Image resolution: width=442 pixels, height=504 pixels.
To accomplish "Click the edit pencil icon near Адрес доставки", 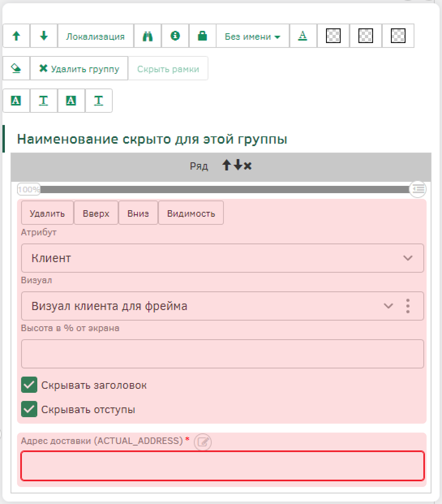I will pos(203,442).
